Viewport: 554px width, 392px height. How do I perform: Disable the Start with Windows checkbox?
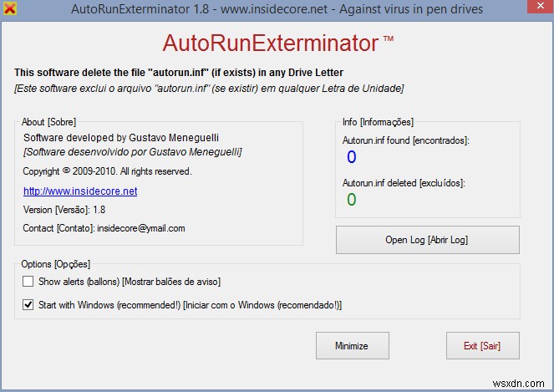(28, 305)
